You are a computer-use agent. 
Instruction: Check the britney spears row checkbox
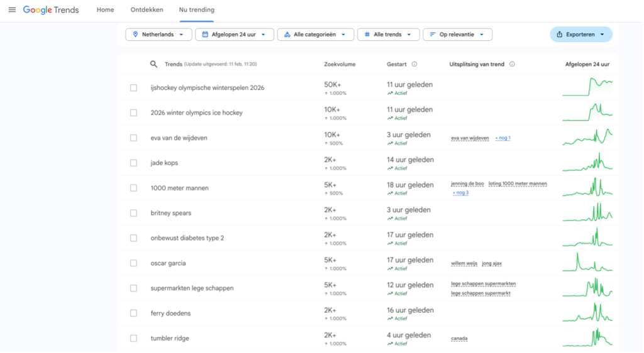133,213
